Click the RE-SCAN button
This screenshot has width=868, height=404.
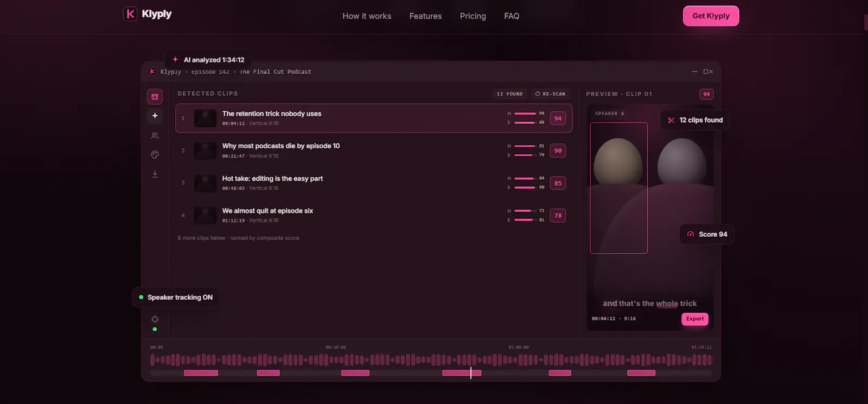(x=550, y=94)
